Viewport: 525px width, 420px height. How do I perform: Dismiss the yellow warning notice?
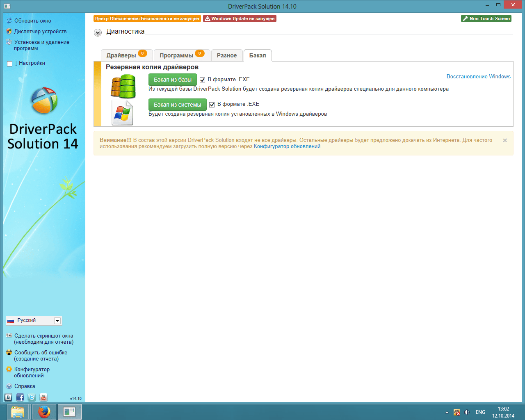tap(505, 140)
